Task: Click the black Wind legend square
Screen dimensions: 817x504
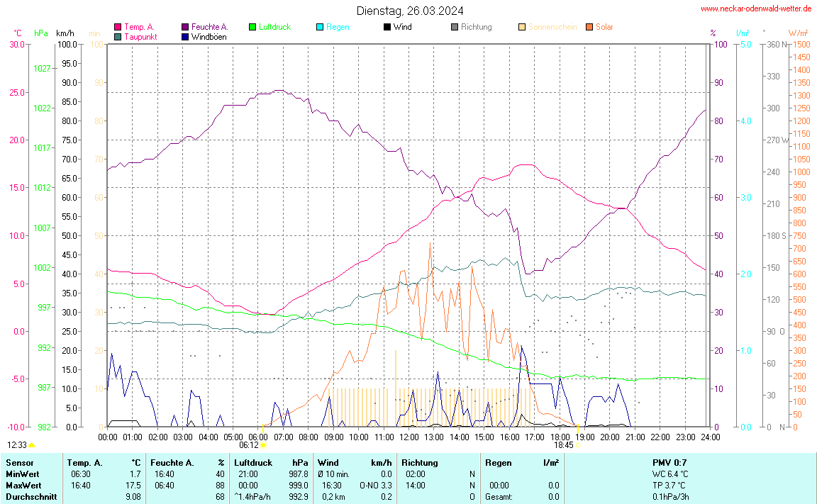Action: tap(387, 27)
